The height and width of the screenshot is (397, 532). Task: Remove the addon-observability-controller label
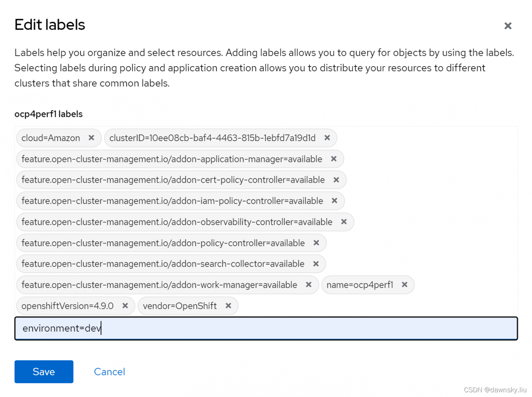[x=344, y=222]
